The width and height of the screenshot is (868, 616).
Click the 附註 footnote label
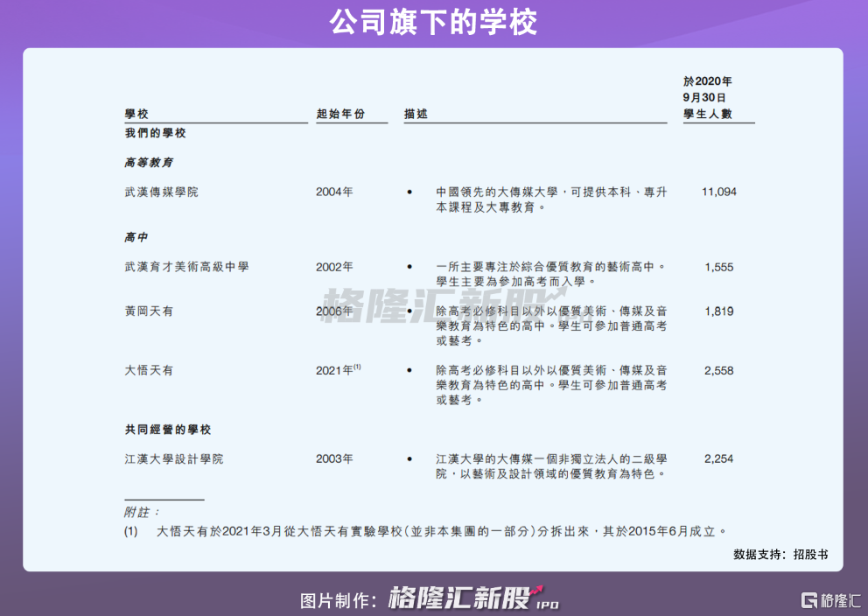140,512
